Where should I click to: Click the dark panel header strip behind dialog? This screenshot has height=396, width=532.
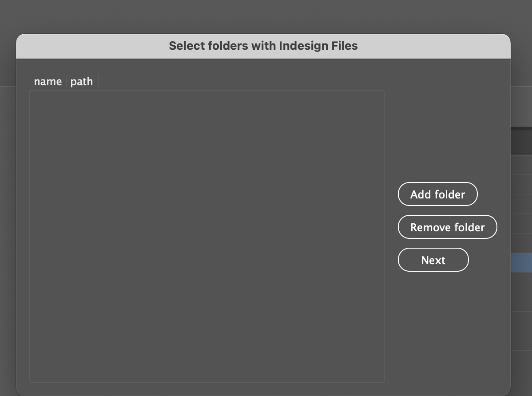click(x=521, y=141)
